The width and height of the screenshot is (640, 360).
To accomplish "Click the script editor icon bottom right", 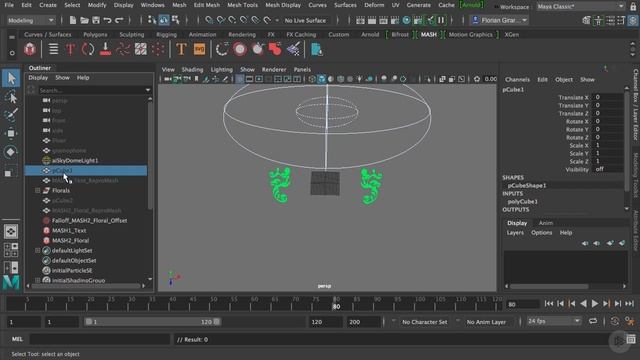I will (631, 339).
